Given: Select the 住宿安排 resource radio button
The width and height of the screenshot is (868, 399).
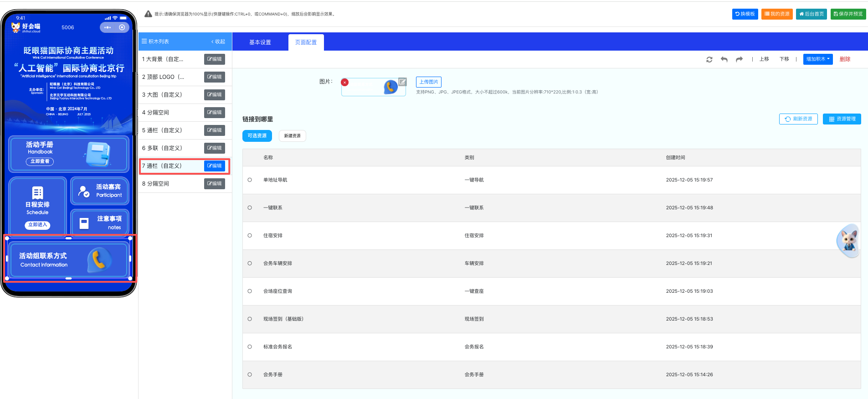Looking at the screenshot, I should (x=250, y=236).
